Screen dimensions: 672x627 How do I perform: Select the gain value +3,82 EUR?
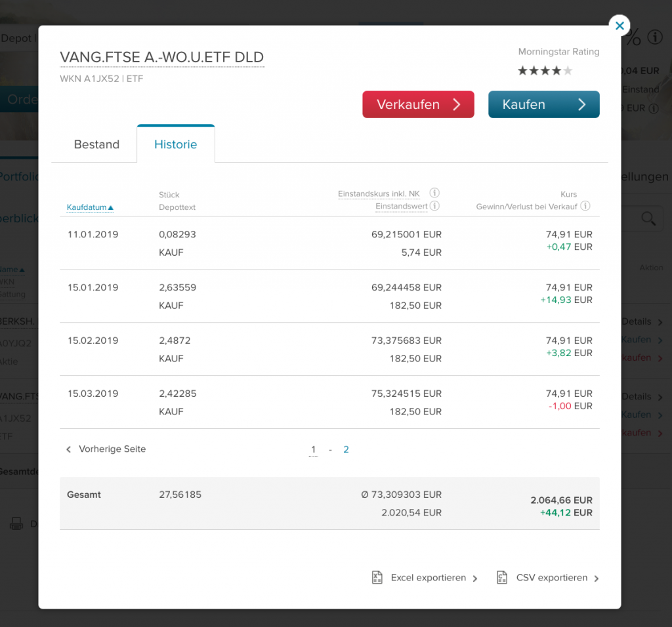point(569,354)
